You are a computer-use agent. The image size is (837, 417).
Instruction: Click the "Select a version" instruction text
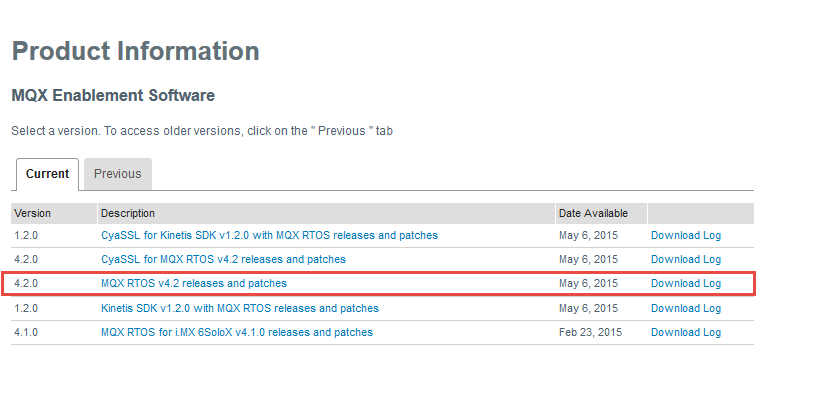pos(201,131)
